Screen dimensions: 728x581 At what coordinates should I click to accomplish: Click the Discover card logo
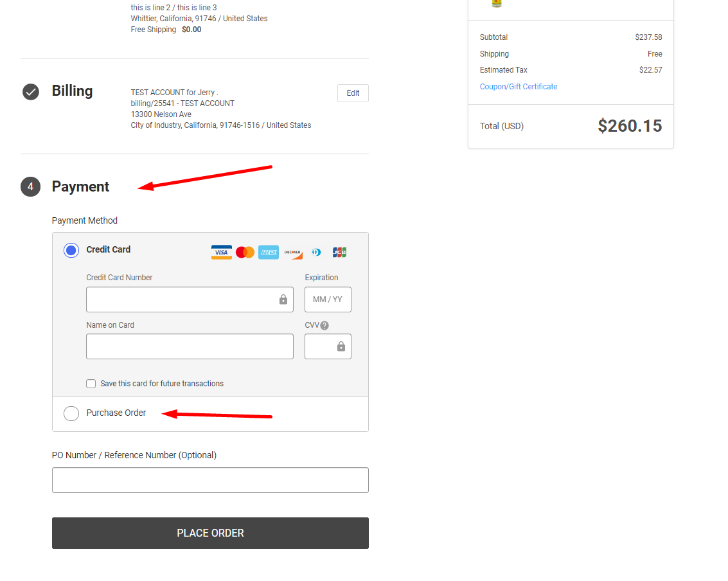pos(292,252)
